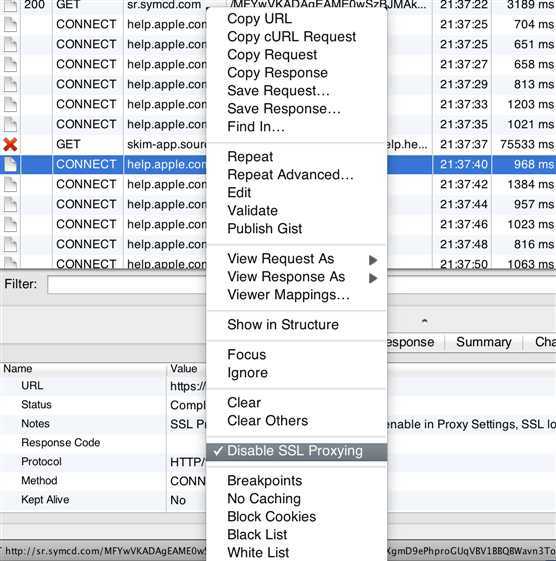556x561 pixels.
Task: Choose Validate in context menu
Action: click(252, 210)
